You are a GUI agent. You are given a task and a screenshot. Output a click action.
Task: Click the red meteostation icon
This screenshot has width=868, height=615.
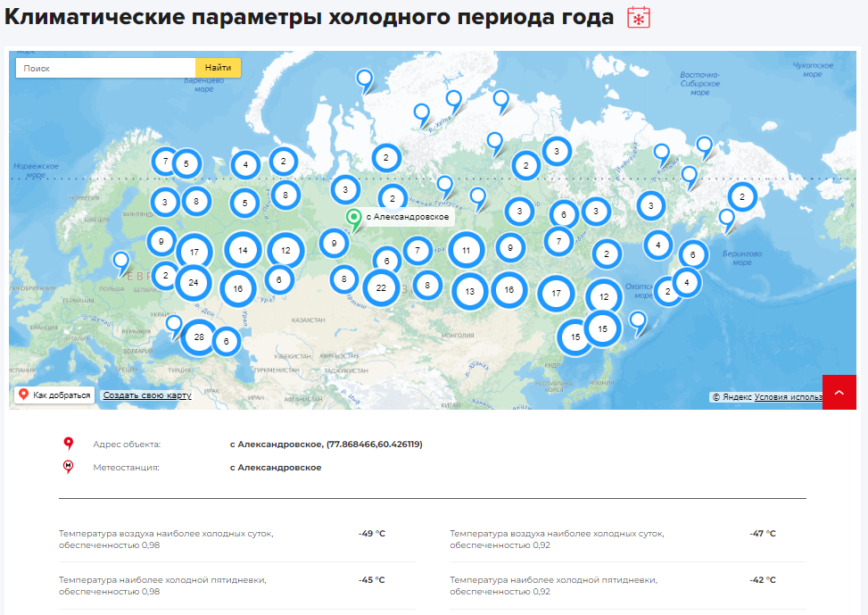tap(69, 467)
